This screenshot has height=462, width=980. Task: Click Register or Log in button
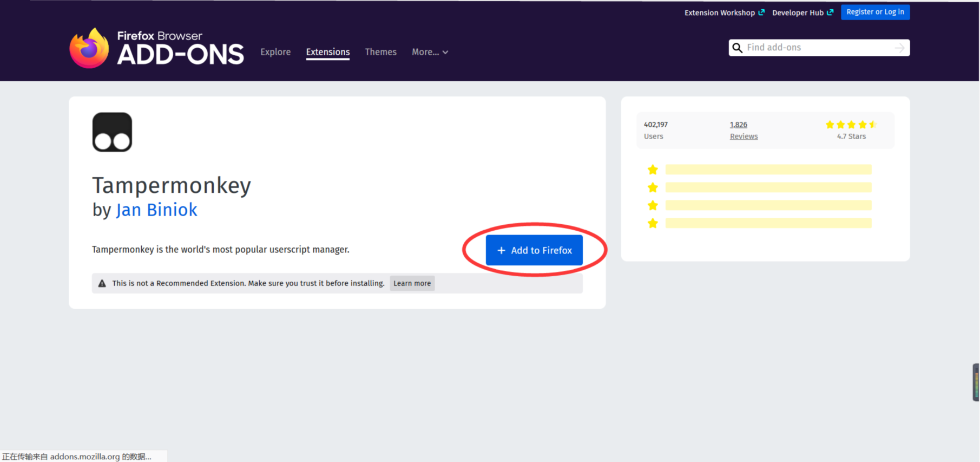click(x=875, y=12)
